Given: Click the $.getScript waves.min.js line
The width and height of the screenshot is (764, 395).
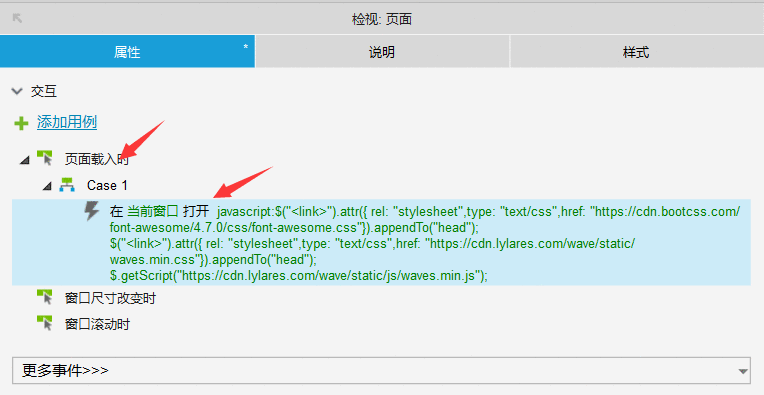Looking at the screenshot, I should (x=299, y=276).
